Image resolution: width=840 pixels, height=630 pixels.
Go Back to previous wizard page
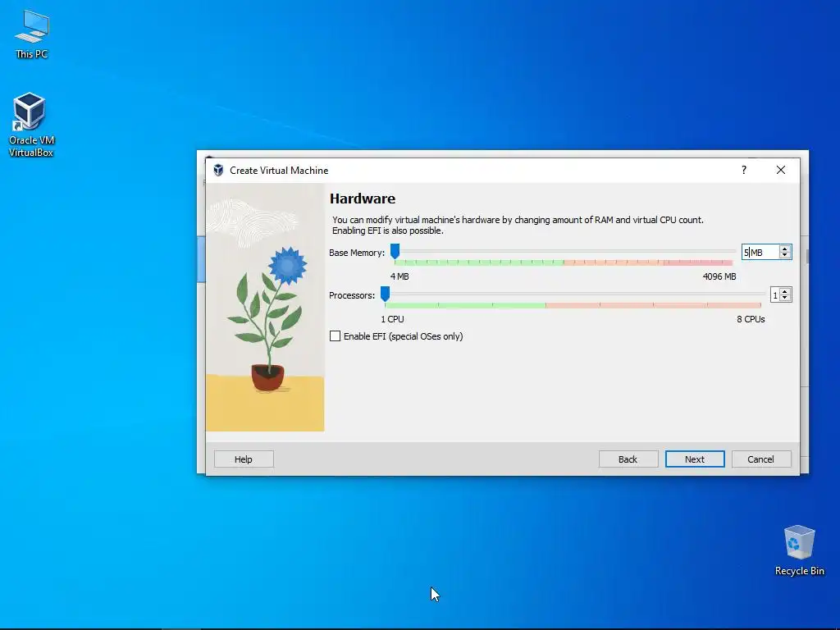tap(628, 459)
